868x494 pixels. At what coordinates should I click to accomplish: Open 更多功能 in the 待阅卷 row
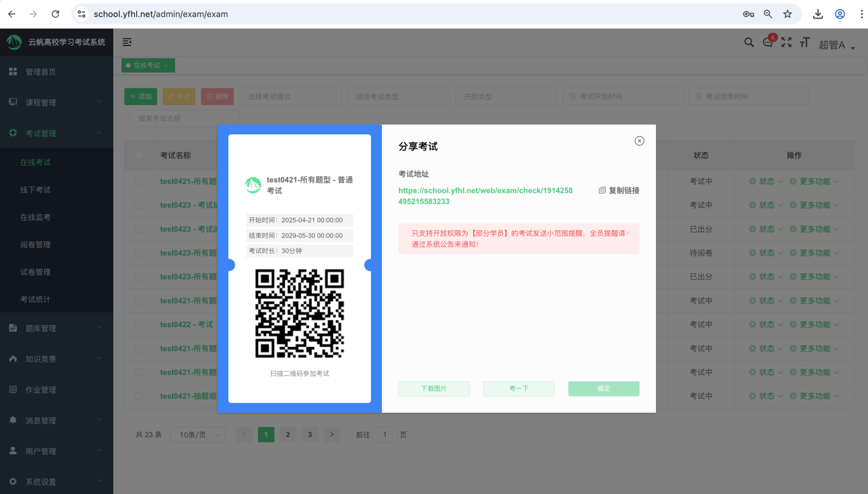point(814,253)
